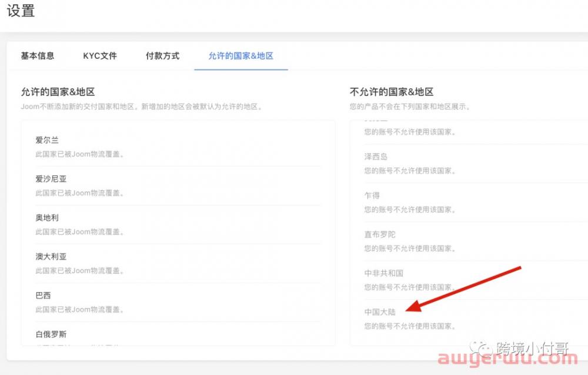This screenshot has width=588, height=375.
Task: Click the 您的产品不会在下列国家 description text
Action: 410,107
